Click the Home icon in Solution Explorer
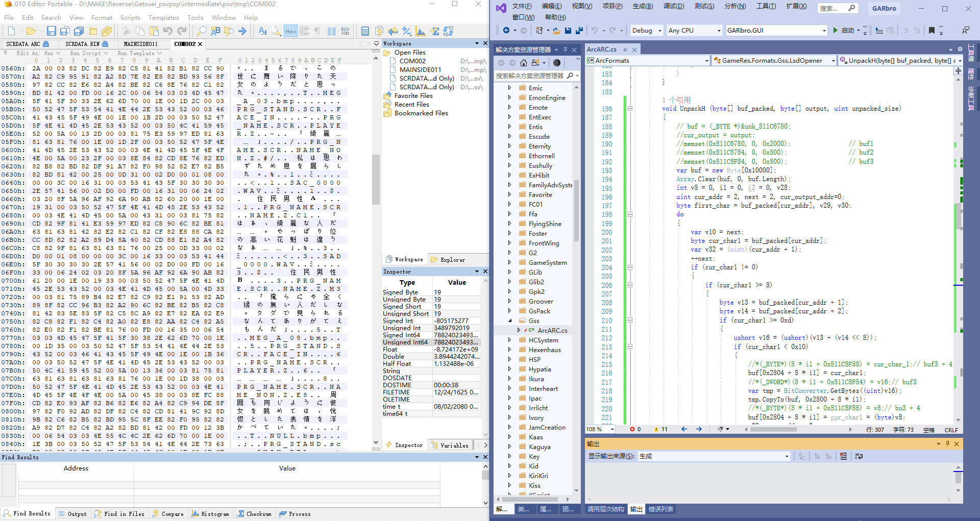Screen dimensions: 980x521 [523, 63]
